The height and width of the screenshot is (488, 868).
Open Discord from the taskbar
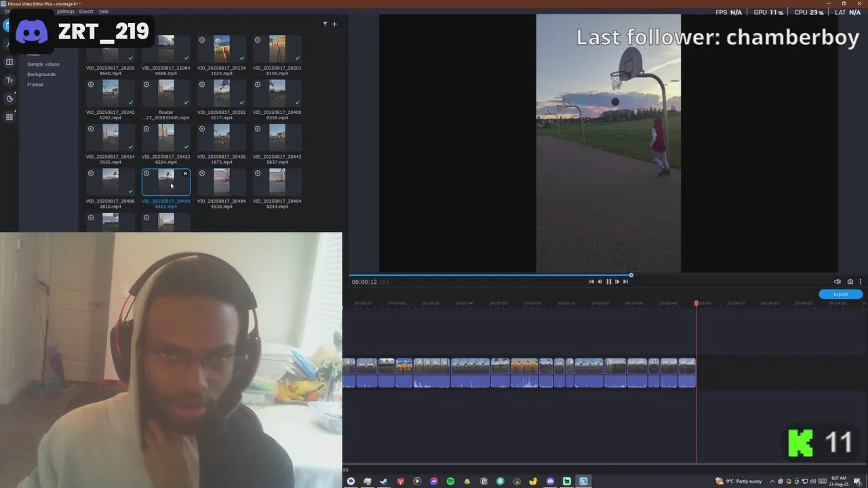550,481
